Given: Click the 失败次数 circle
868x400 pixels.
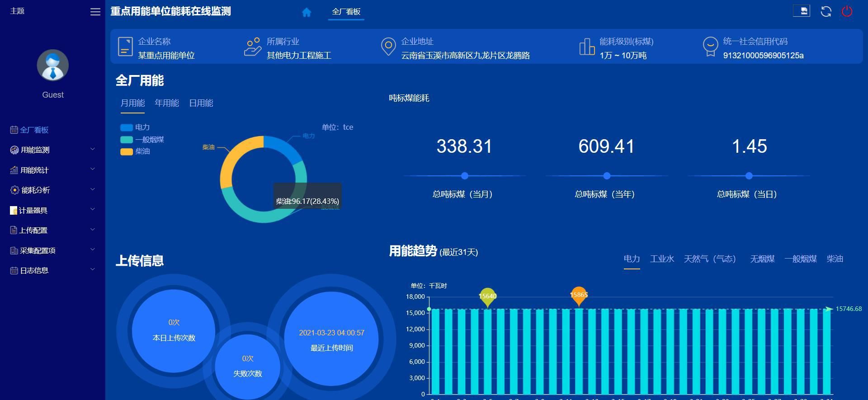Looking at the screenshot, I should point(247,367).
